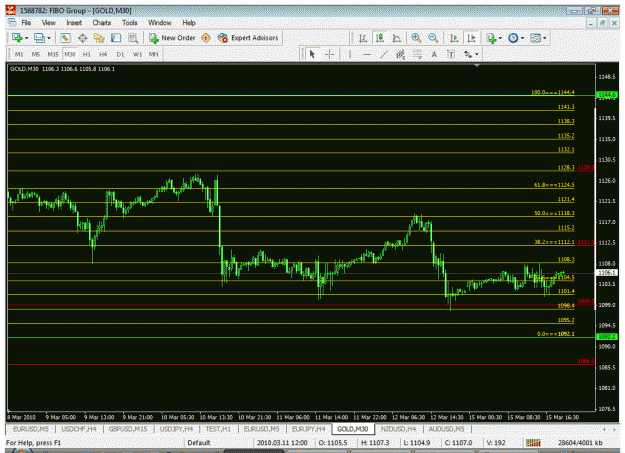This screenshot has width=625, height=453.
Task: Toggle the Navigator folder-star icon
Action: point(99,38)
